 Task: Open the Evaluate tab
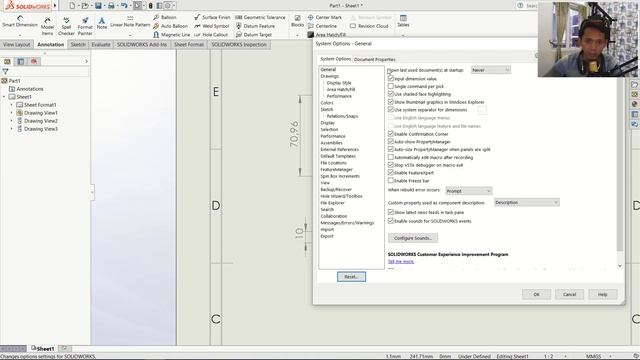pos(101,44)
